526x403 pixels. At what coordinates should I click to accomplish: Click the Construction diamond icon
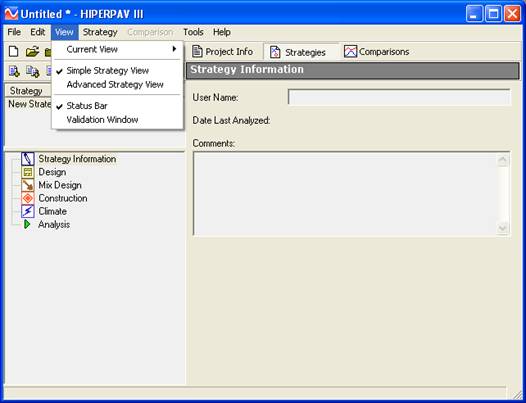(x=28, y=198)
